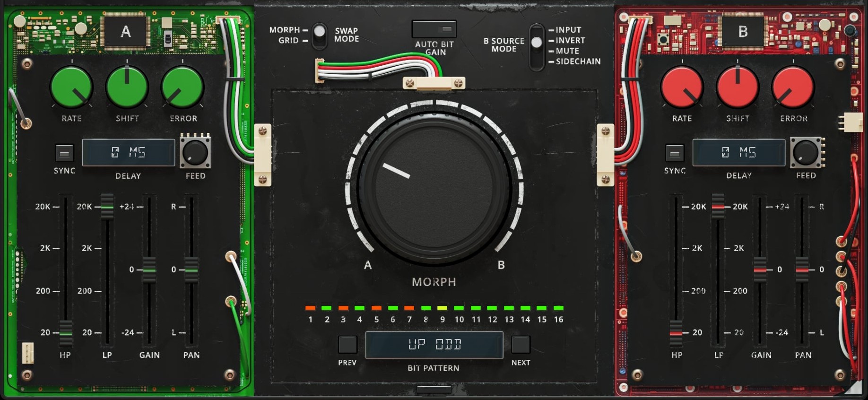Image resolution: width=868 pixels, height=400 pixels.
Task: Click the GAIN slider handle on panel A
Action: pos(149,270)
